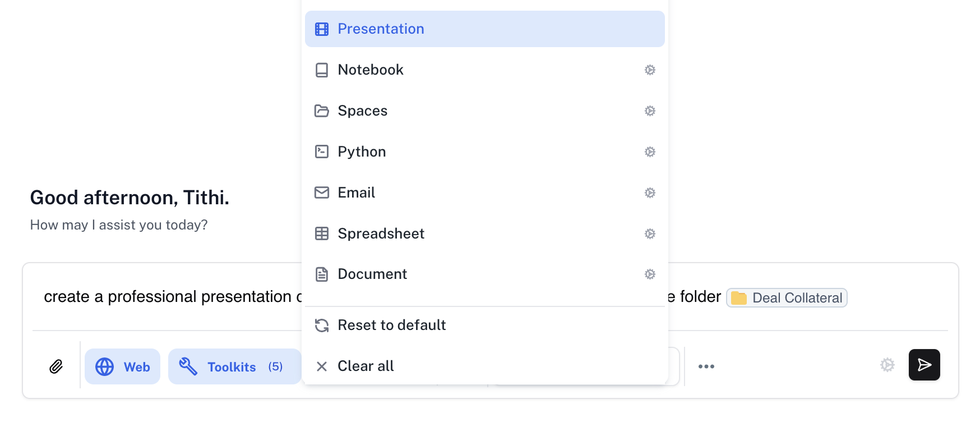
Task: Select the Spreadsheet menu entry
Action: click(381, 234)
